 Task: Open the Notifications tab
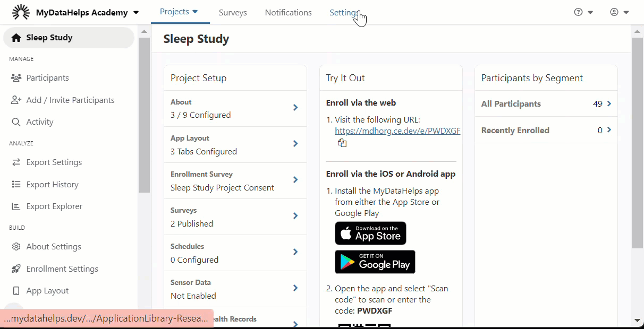click(x=289, y=13)
